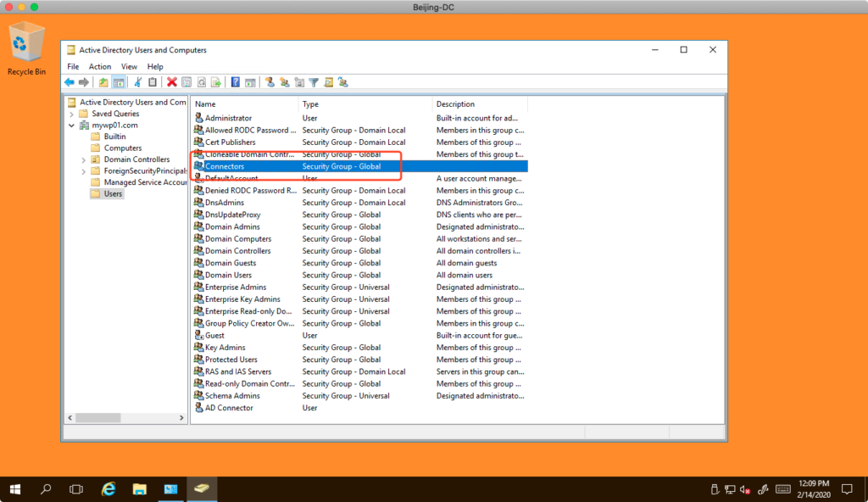Open Internet Explorer from the taskbar
Image resolution: width=868 pixels, height=502 pixels.
point(108,489)
